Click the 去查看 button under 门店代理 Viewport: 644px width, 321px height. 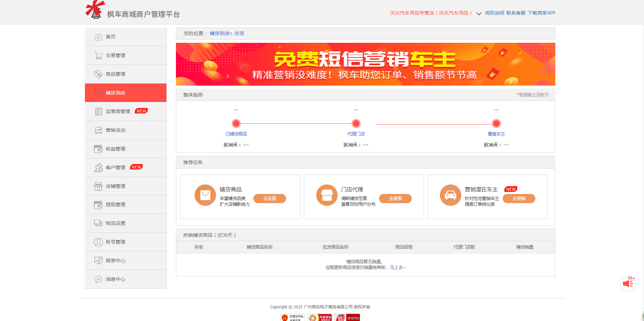395,198
